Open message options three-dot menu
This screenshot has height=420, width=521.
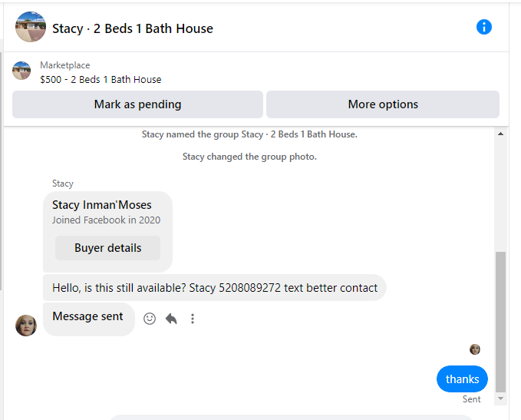[193, 319]
